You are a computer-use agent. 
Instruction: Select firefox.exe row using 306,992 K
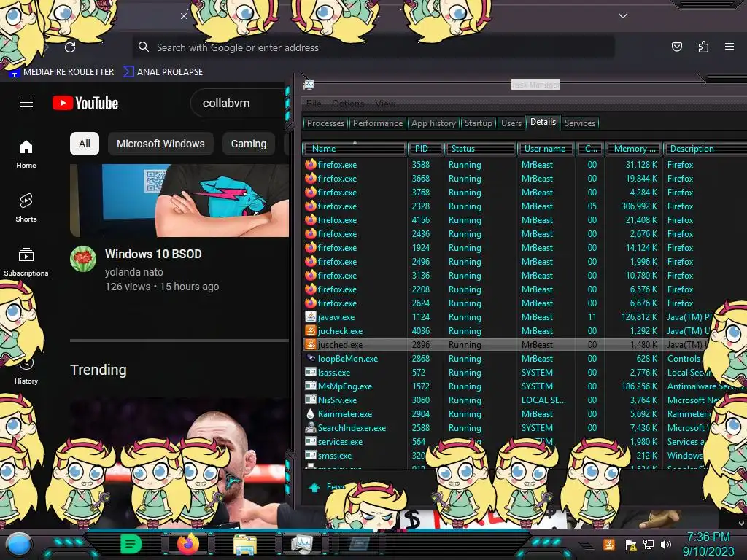[x=524, y=206]
